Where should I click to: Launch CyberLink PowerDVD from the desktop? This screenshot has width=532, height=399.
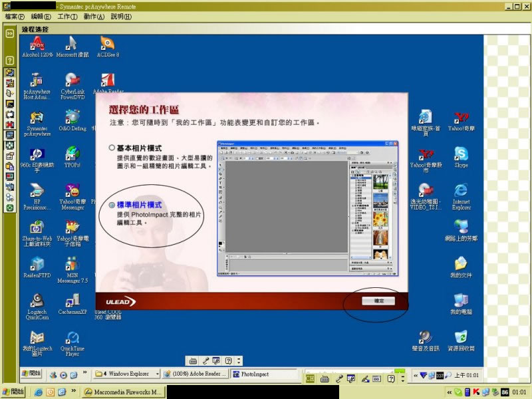(x=72, y=86)
